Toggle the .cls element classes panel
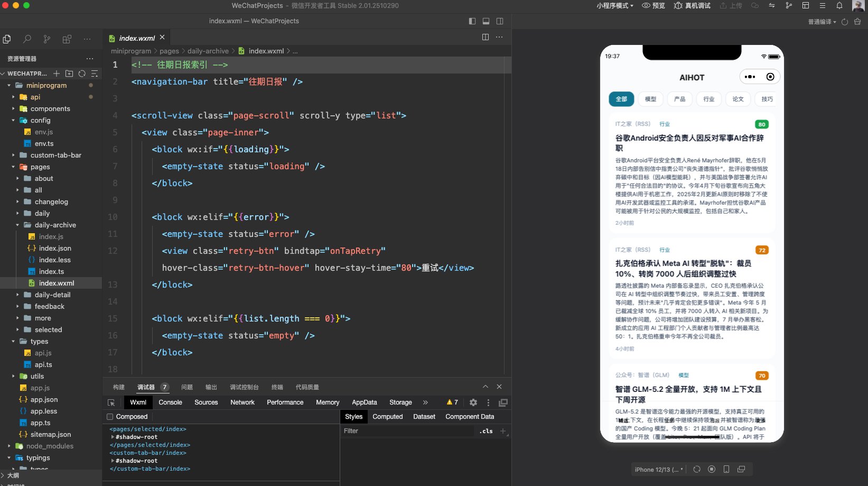 [x=486, y=431]
